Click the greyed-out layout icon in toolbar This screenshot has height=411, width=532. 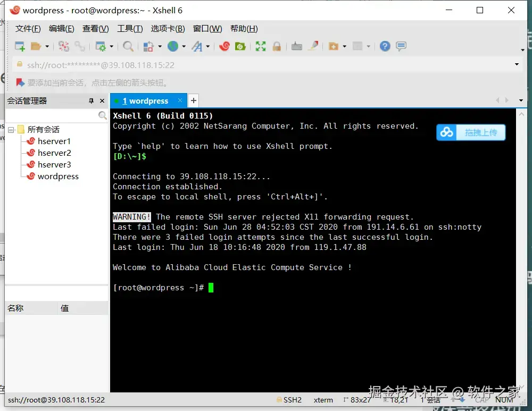(x=358, y=46)
